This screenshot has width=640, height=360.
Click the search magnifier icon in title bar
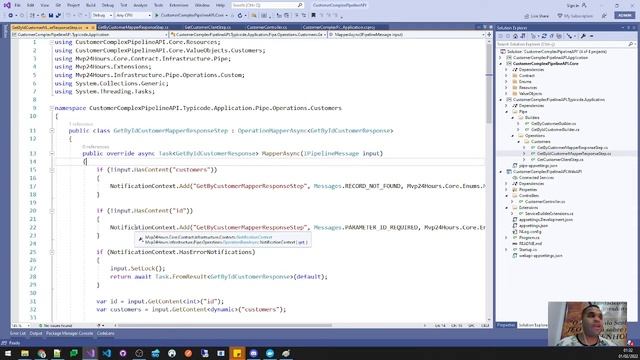[x=300, y=5]
